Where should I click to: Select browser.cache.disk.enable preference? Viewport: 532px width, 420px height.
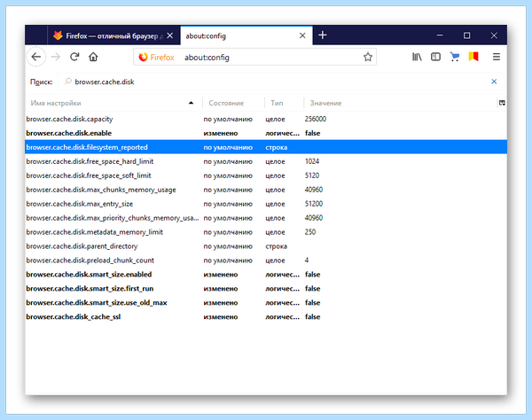click(266, 133)
